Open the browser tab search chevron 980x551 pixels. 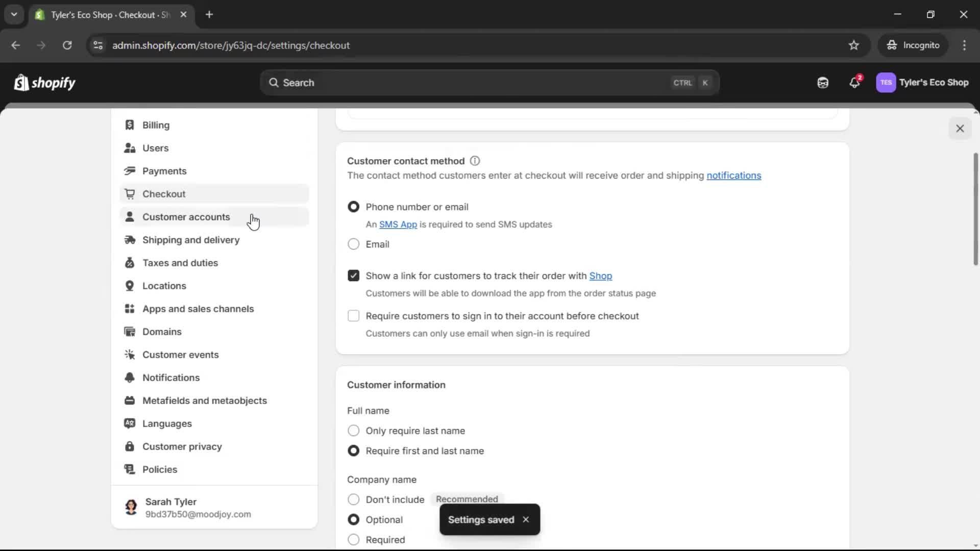[14, 14]
